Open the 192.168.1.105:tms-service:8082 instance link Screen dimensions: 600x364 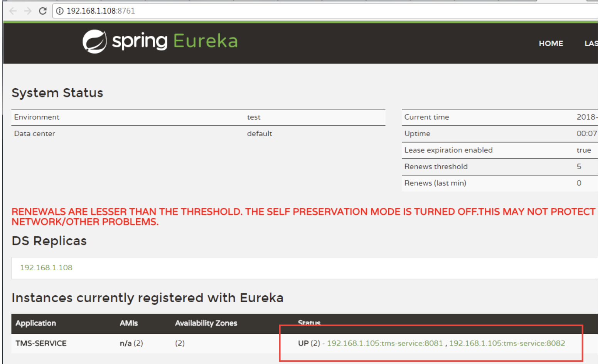point(507,343)
